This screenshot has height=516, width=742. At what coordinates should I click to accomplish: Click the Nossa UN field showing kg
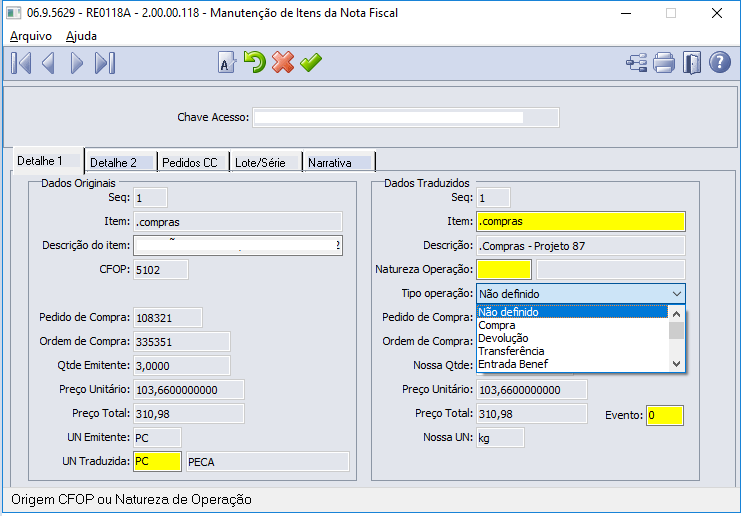(500, 438)
